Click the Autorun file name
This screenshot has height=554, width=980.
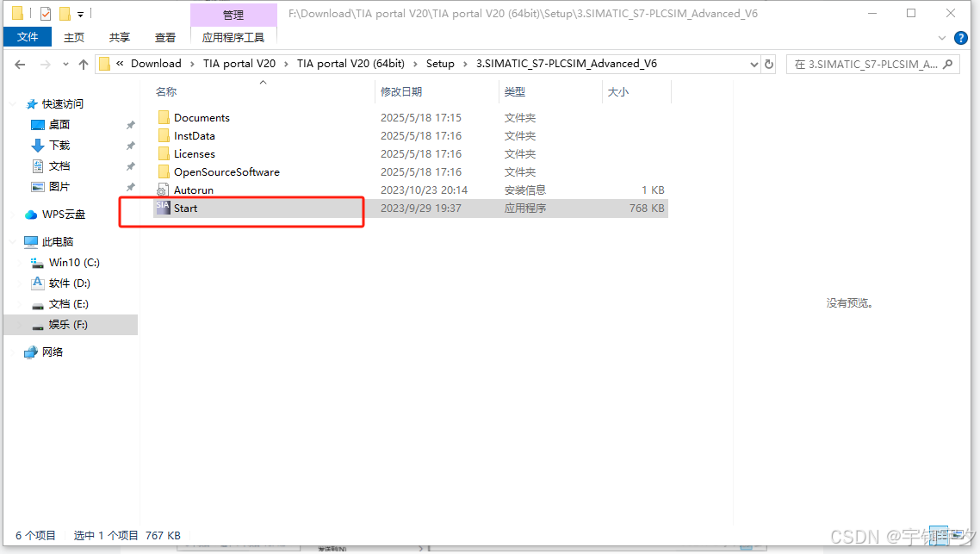(x=194, y=190)
